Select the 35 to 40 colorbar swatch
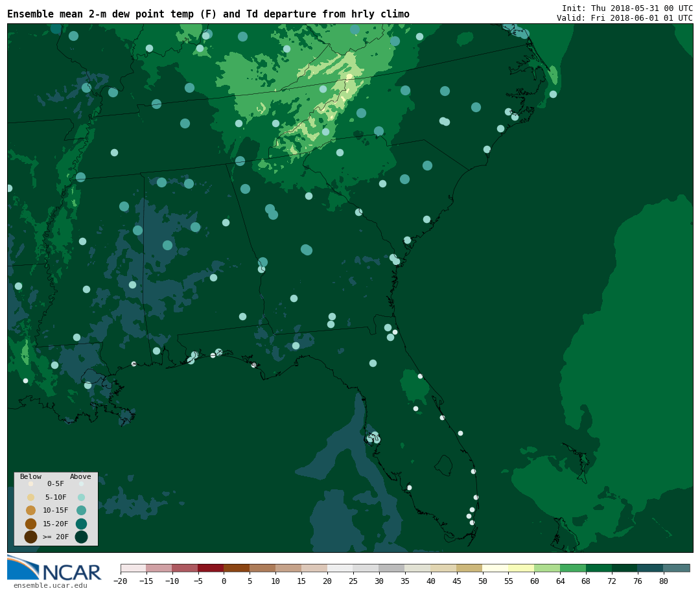The width and height of the screenshot is (700, 593). pyautogui.click(x=418, y=568)
